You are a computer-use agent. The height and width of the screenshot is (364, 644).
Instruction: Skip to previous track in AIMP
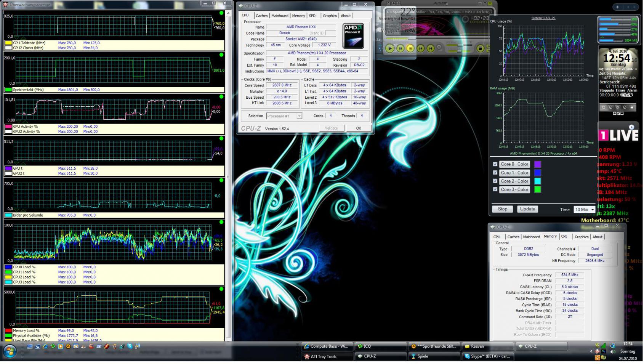click(x=420, y=48)
